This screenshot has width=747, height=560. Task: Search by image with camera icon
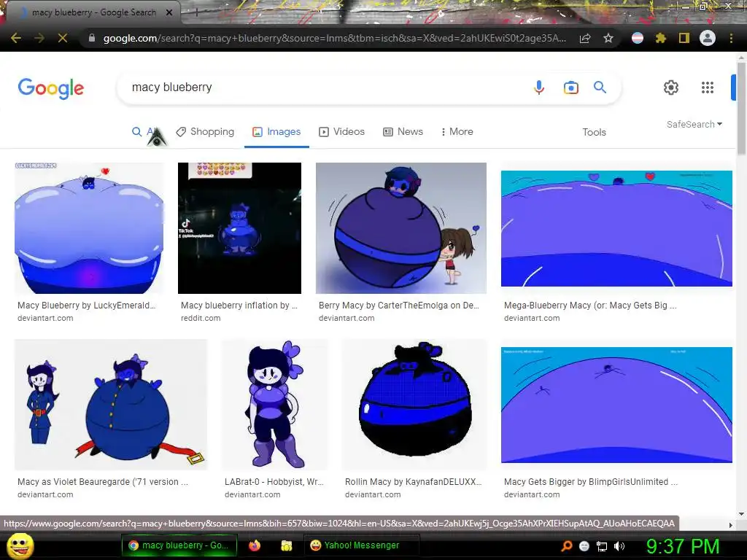(570, 87)
